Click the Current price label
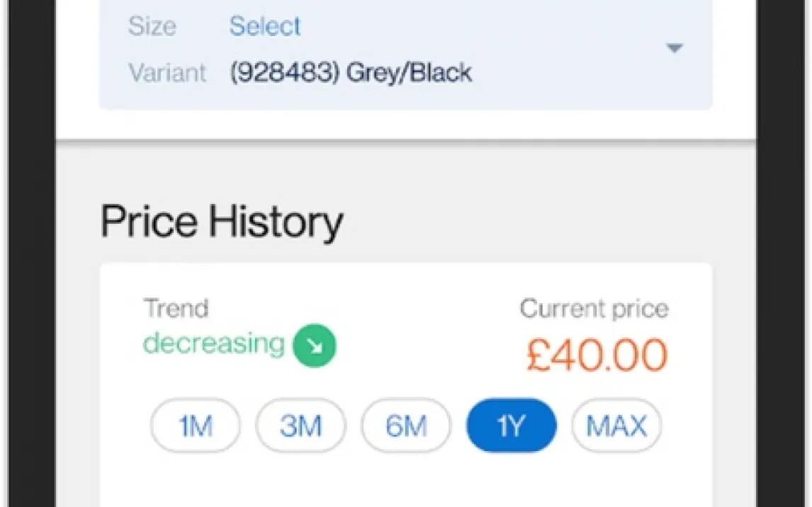Image resolution: width=812 pixels, height=507 pixels. click(x=594, y=309)
